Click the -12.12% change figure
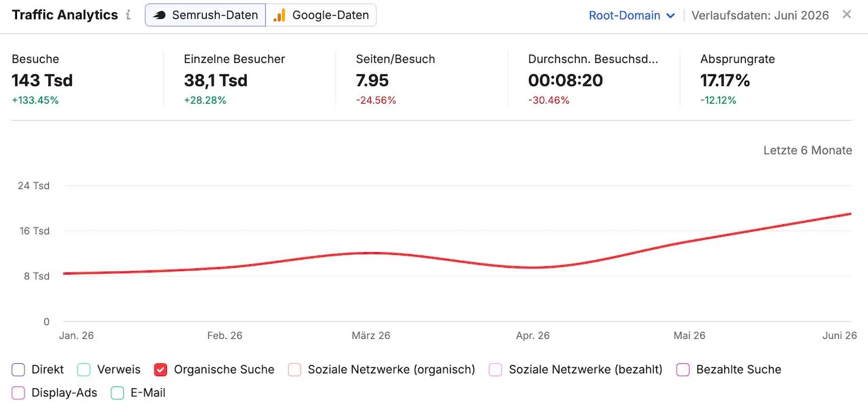This screenshot has width=868, height=410. coord(718,100)
